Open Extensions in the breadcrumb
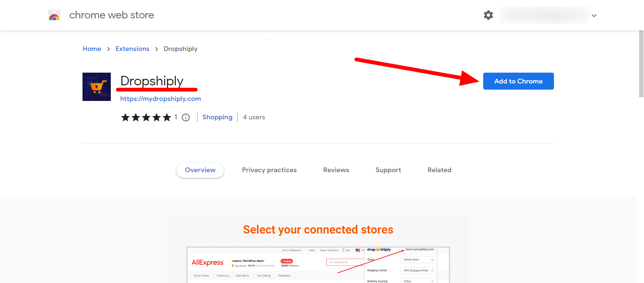 [132, 49]
